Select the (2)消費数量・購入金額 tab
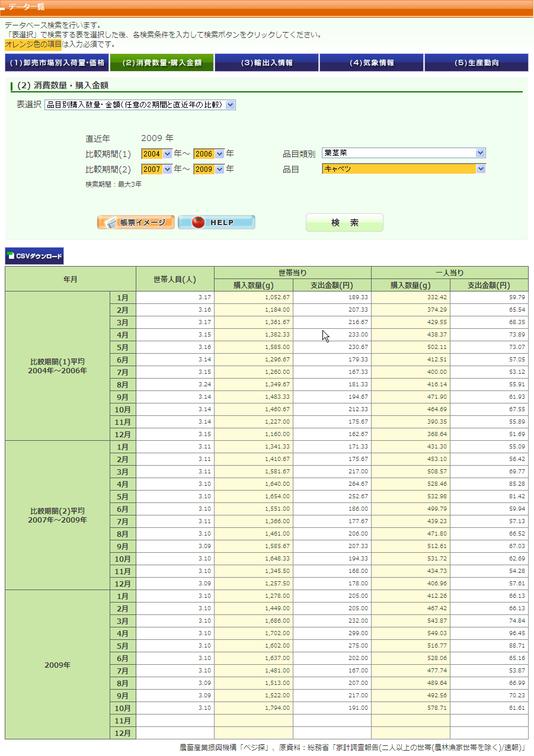The height and width of the screenshot is (756, 534). 162,62
